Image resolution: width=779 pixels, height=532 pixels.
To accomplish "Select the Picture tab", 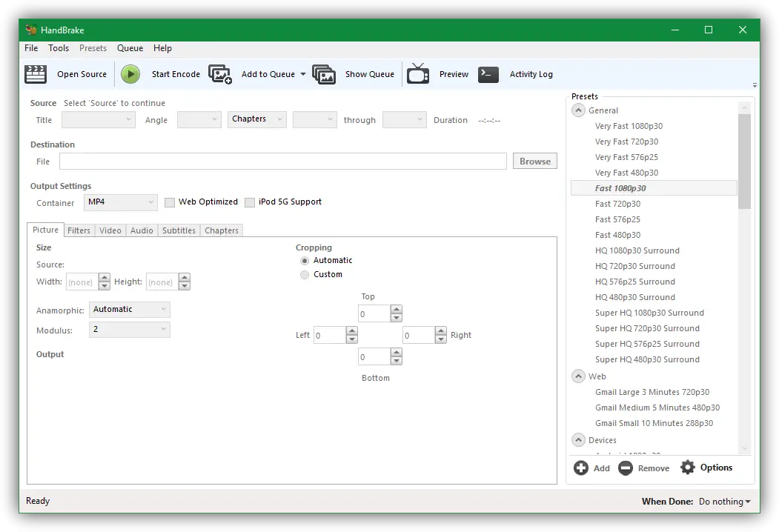I will (45, 230).
